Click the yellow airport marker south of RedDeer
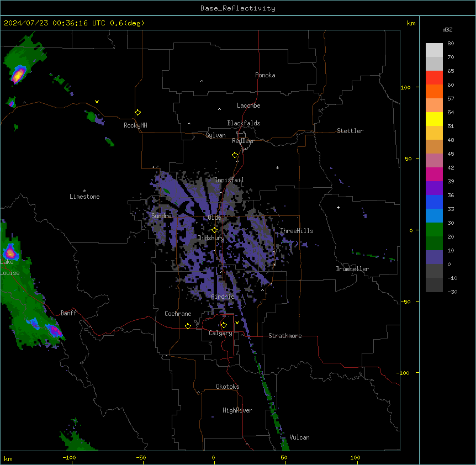Viewport: 476px width, 465px height. coord(235,155)
